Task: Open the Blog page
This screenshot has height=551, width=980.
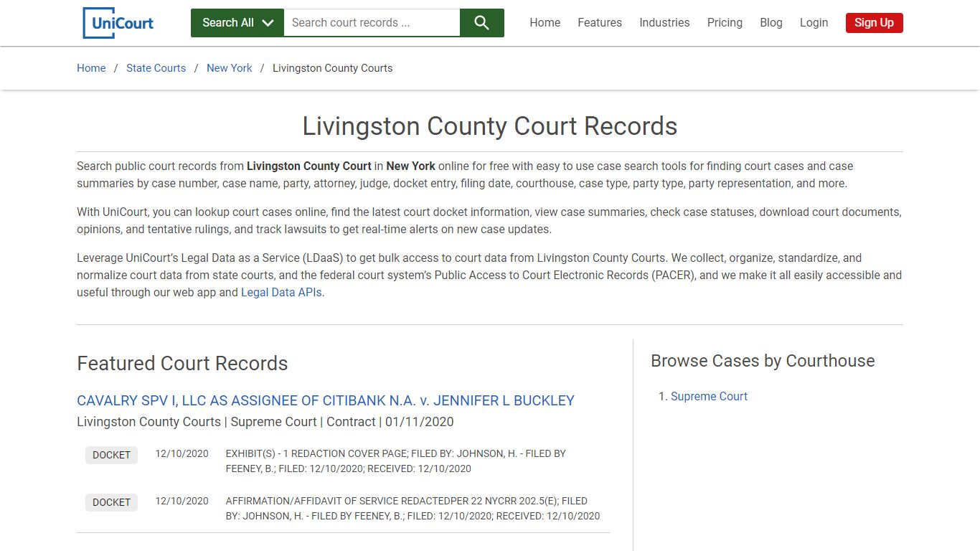Action: click(x=771, y=23)
